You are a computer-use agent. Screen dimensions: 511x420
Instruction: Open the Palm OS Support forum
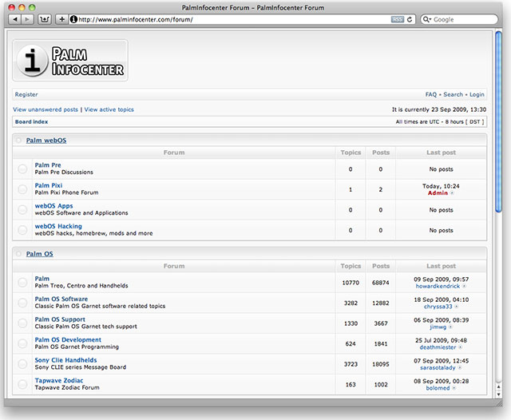(x=60, y=319)
